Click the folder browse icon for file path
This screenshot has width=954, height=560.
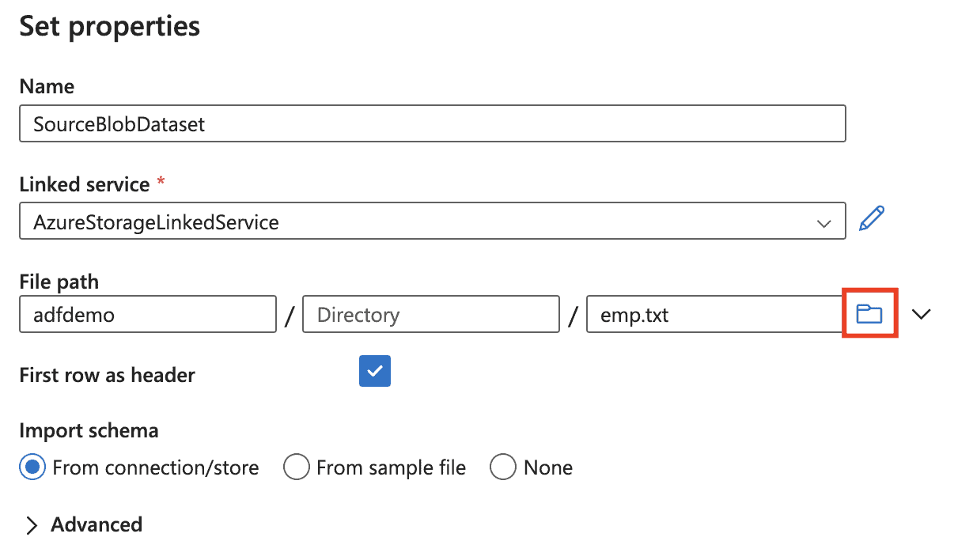(x=869, y=314)
